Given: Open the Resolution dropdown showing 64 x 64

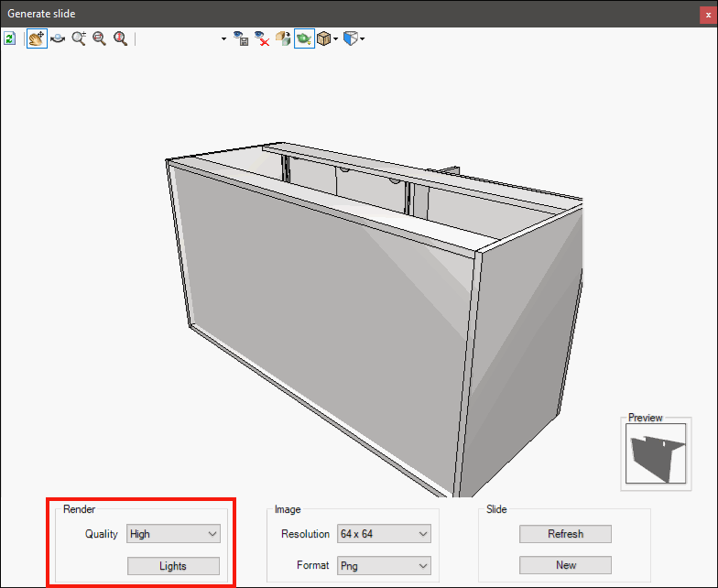Looking at the screenshot, I should click(x=385, y=534).
